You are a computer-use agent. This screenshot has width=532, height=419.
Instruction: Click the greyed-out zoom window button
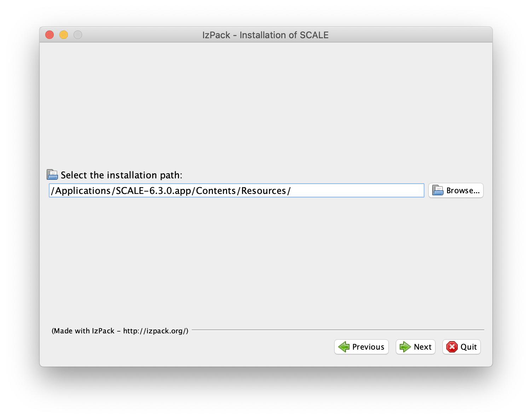coord(78,35)
